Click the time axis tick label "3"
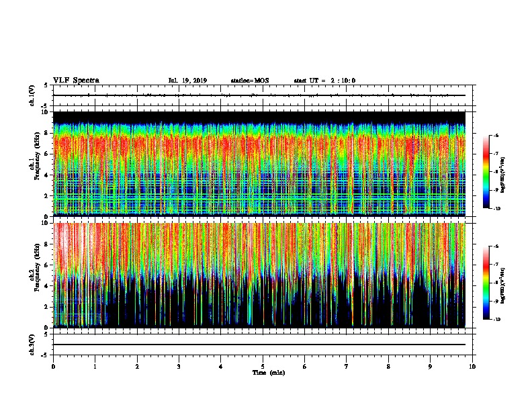 179,367
